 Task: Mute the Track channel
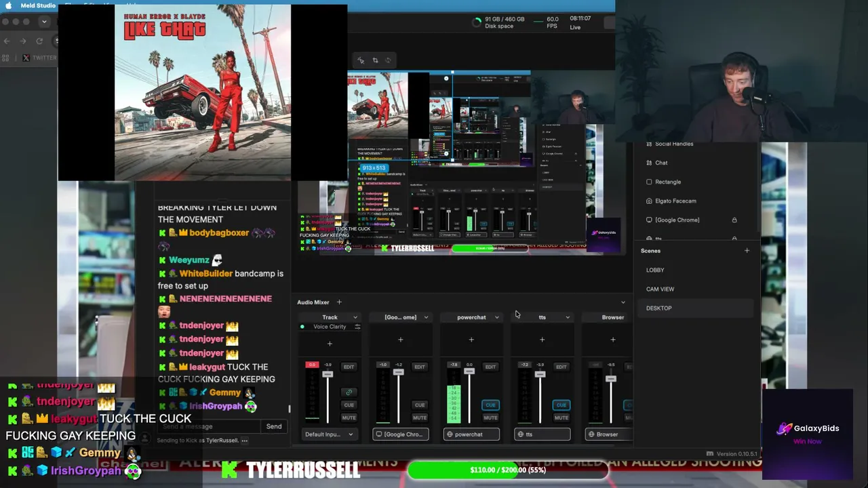(x=349, y=418)
